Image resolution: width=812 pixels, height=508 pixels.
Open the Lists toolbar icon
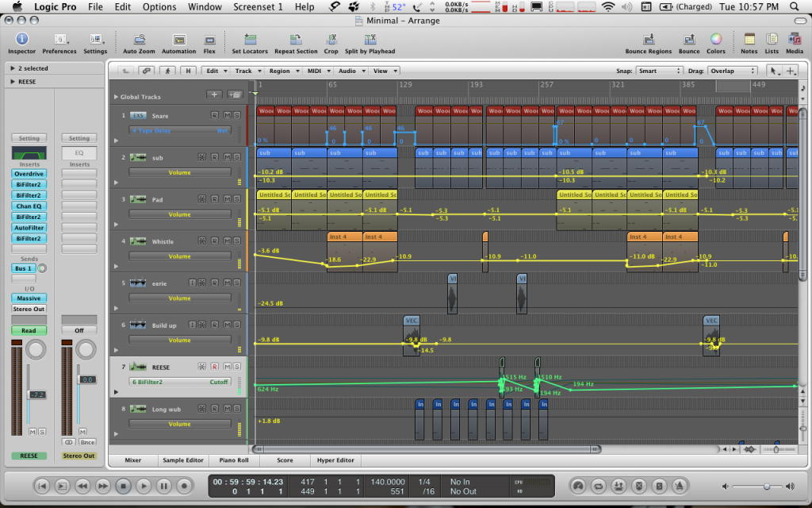pyautogui.click(x=772, y=40)
